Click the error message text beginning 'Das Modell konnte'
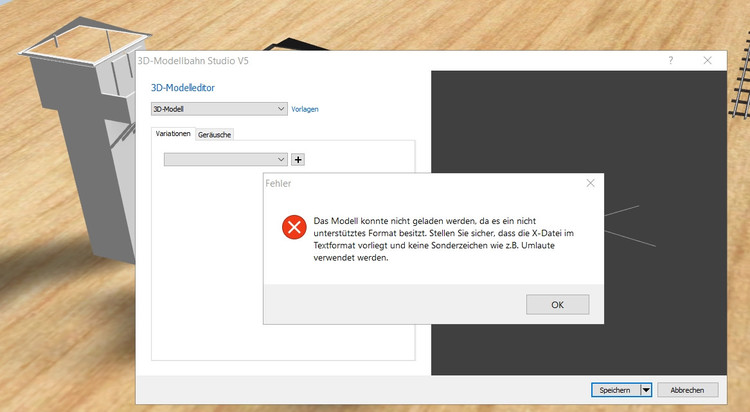Viewport: 750px width, 412px height. click(443, 239)
